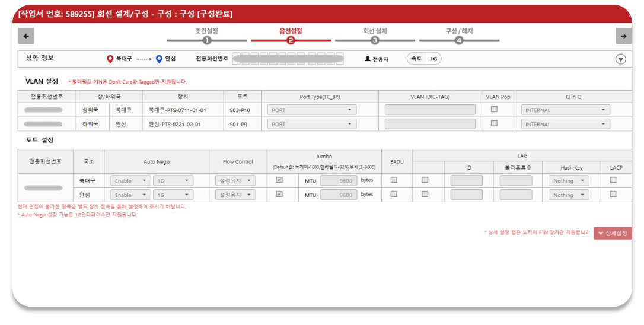Image resolution: width=644 pixels, height=325 pixels.
Task: Click the Port Type(TC_BY) column header
Action: pos(320,97)
